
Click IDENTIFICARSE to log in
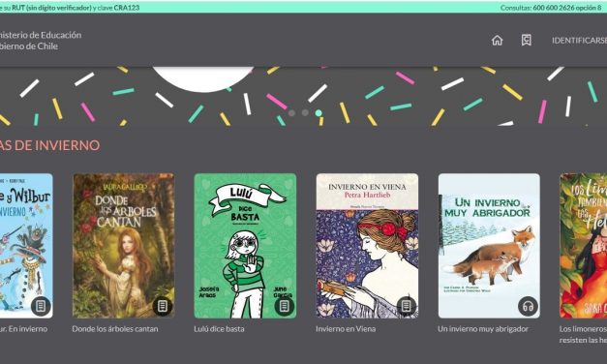(x=579, y=41)
